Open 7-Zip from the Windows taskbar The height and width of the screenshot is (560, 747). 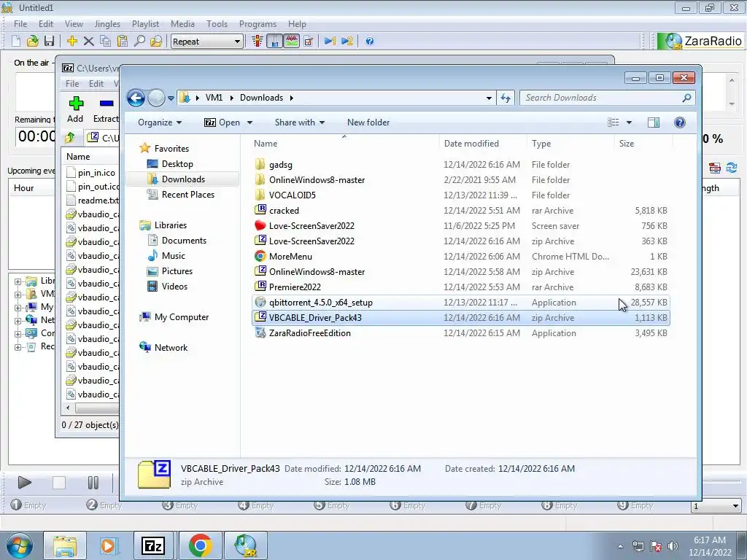click(153, 545)
